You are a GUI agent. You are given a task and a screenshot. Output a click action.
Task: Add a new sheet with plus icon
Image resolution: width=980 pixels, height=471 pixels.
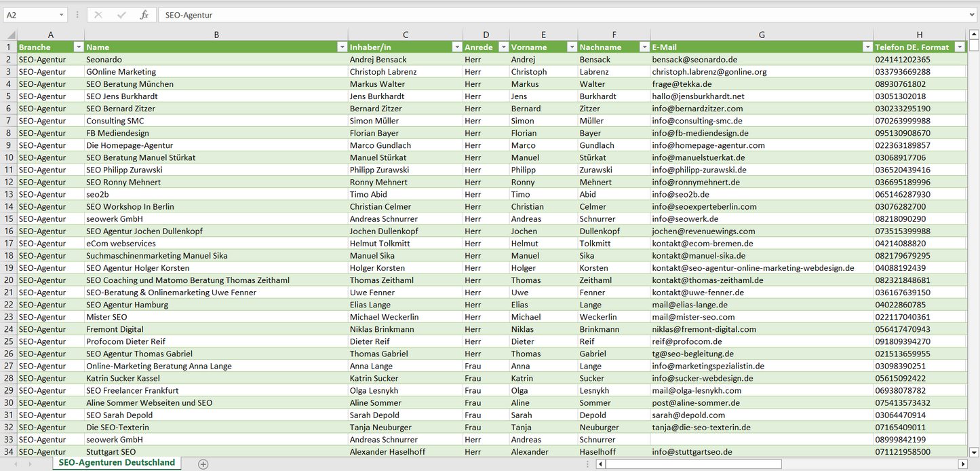click(x=203, y=464)
